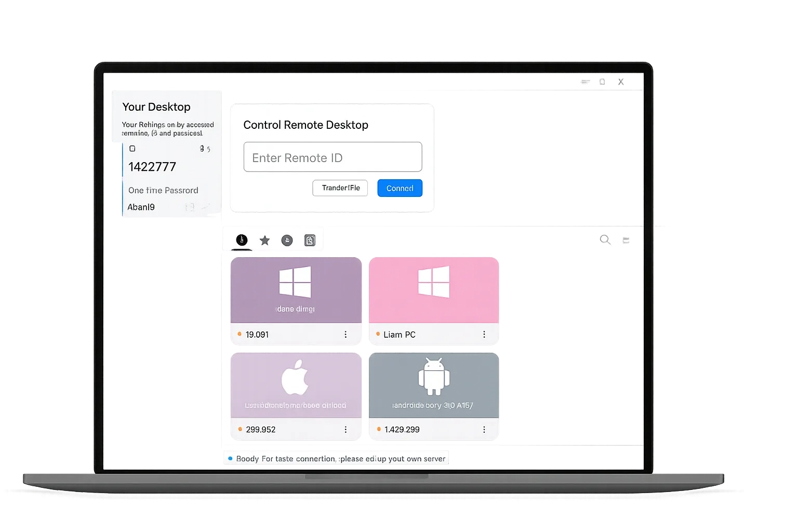Image resolution: width=798 pixels, height=532 pixels.
Task: Open three-dot menu for peer 19.091
Action: [x=345, y=335]
